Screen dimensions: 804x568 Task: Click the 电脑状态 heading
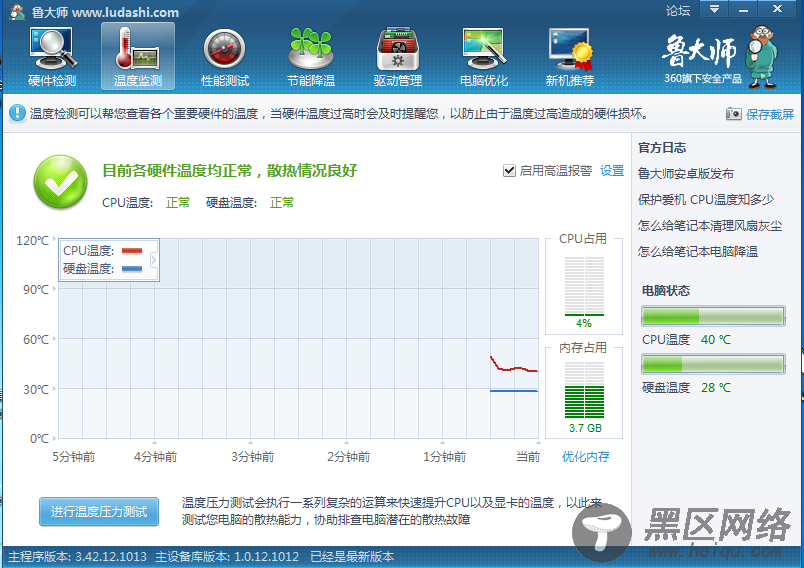666,291
